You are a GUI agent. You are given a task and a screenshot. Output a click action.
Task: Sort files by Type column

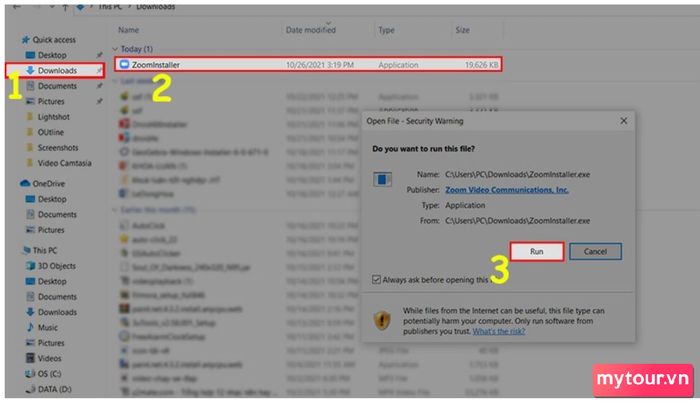[386, 30]
